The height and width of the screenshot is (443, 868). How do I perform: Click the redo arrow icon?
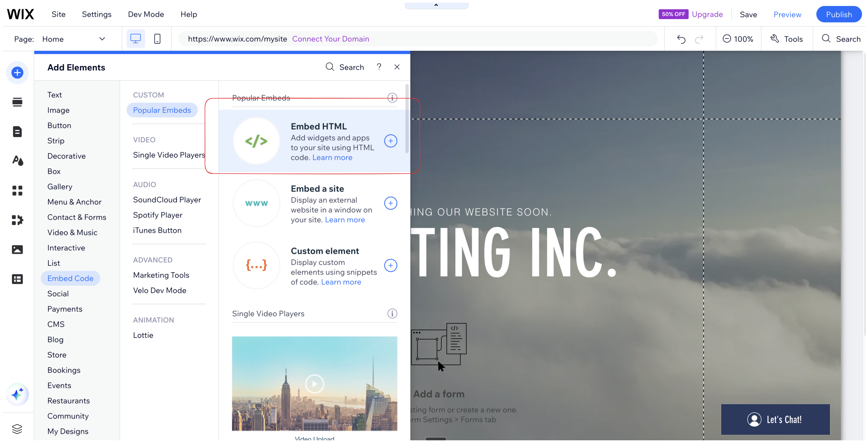699,39
